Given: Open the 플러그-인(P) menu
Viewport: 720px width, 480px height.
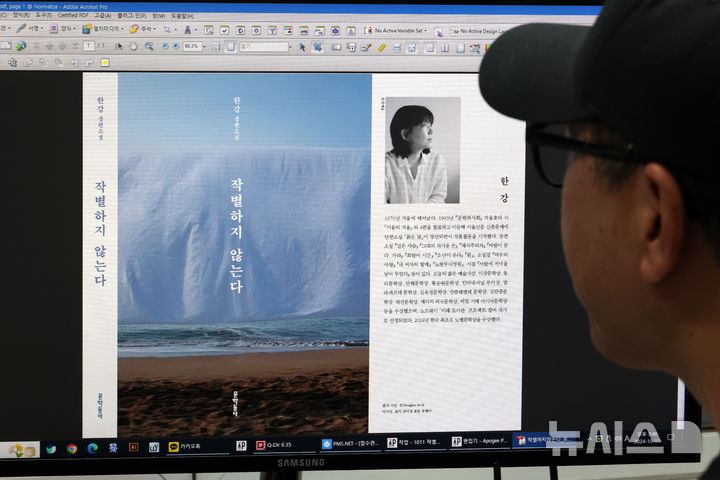Looking at the screenshot, I should 132,16.
